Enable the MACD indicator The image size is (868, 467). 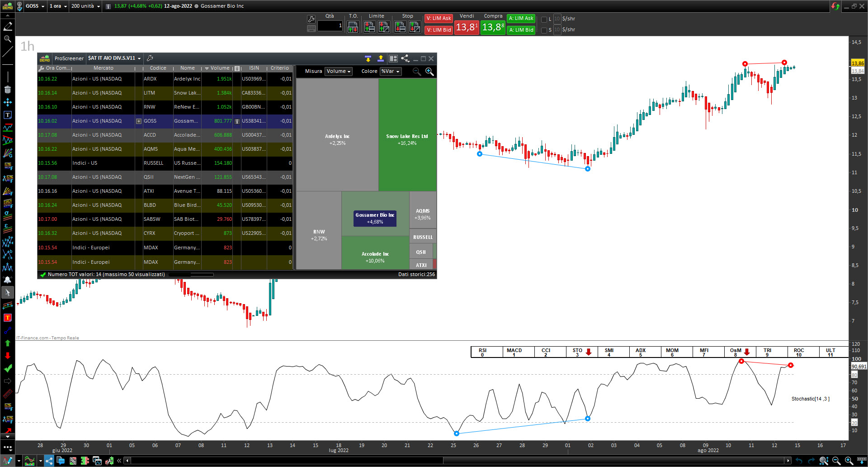(x=519, y=352)
